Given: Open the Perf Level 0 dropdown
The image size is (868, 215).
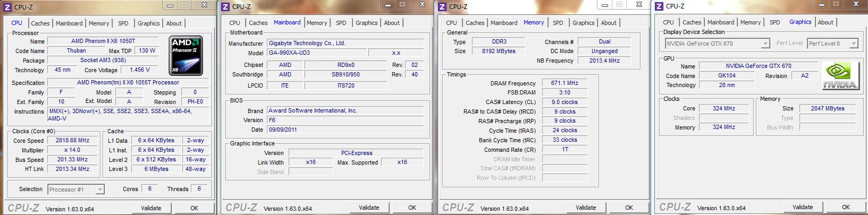Looking at the screenshot, I should point(832,44).
